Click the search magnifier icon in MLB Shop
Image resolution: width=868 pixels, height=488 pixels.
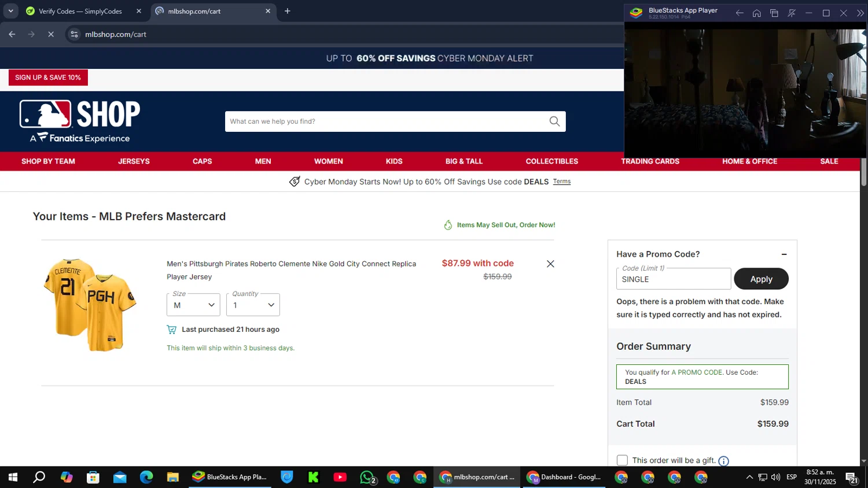[554, 121]
